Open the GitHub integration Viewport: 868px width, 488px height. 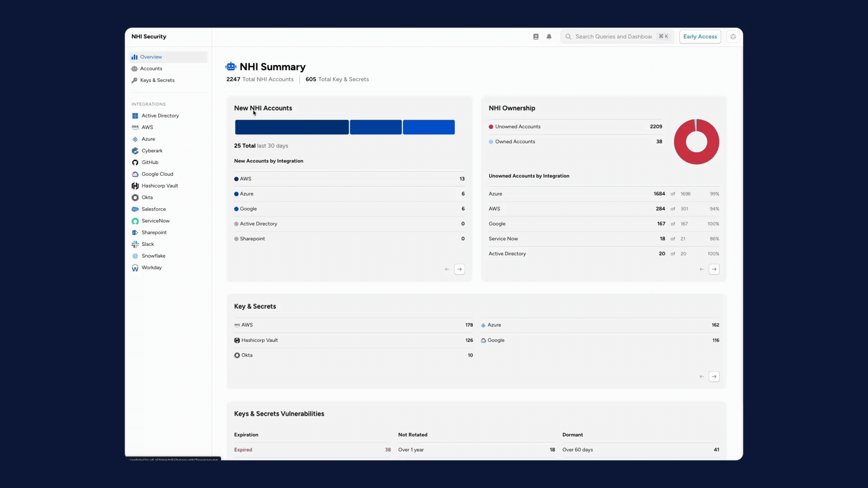click(150, 162)
